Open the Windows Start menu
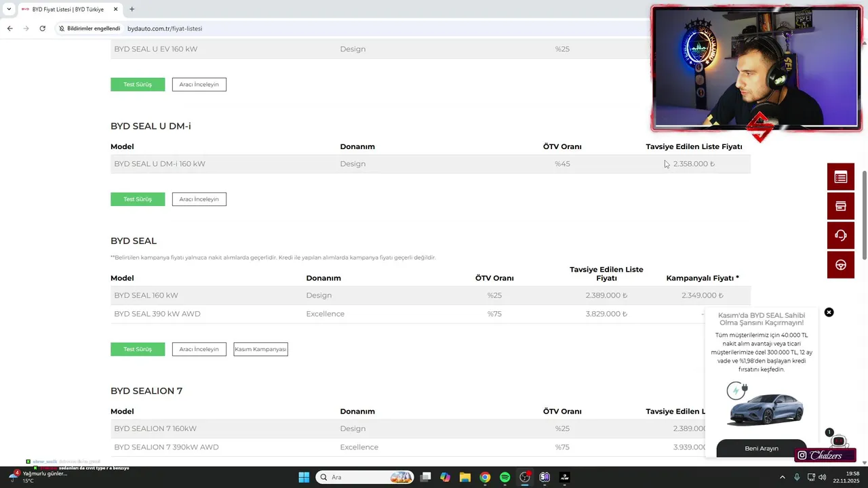This screenshot has width=868, height=488. [x=304, y=477]
